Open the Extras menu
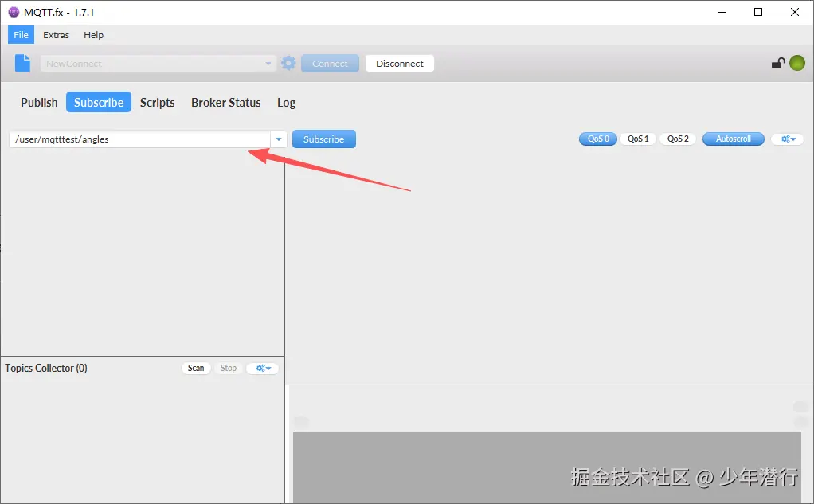The width and height of the screenshot is (814, 504). 56,35
